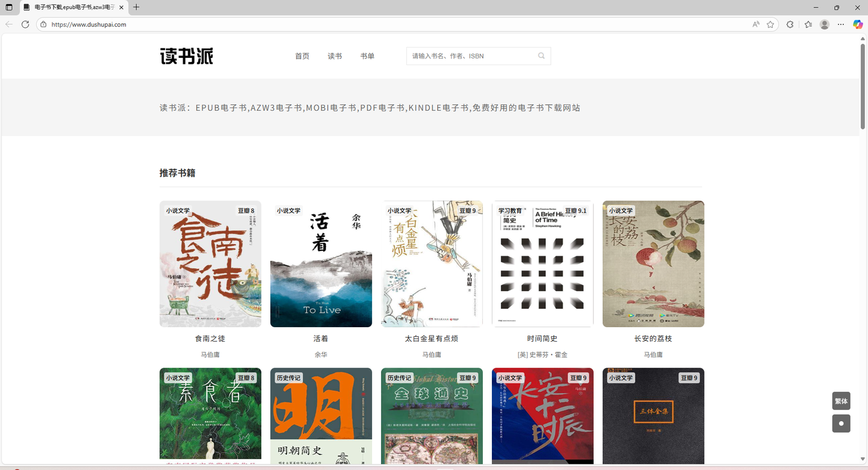Image resolution: width=868 pixels, height=470 pixels.
Task: Click the 学习教育 tag on 时间简史 cover
Action: coord(510,211)
